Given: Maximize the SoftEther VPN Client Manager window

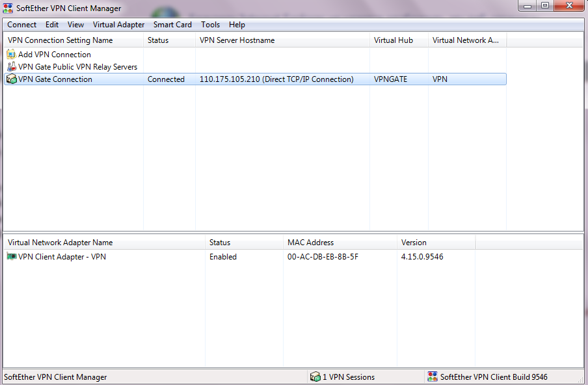Looking at the screenshot, I should coord(545,6).
